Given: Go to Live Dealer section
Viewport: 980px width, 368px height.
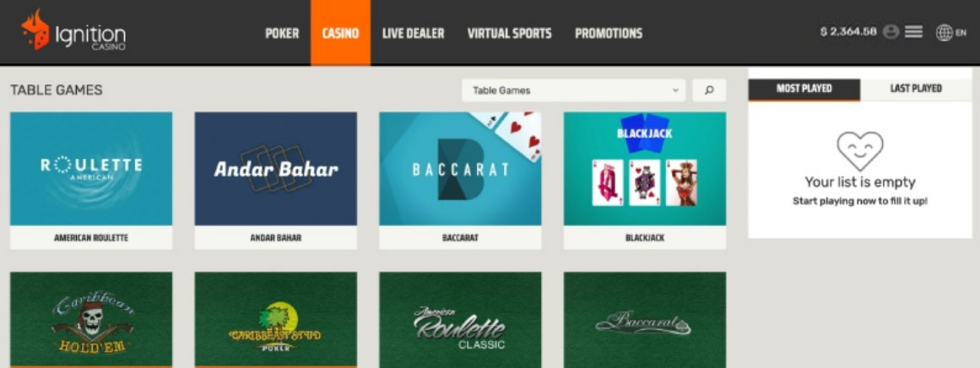Looking at the screenshot, I should tap(413, 33).
